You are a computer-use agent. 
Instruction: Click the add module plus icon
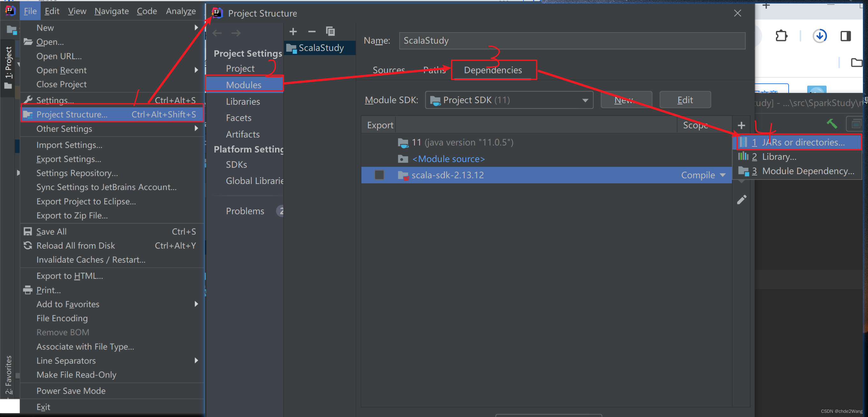tap(293, 32)
